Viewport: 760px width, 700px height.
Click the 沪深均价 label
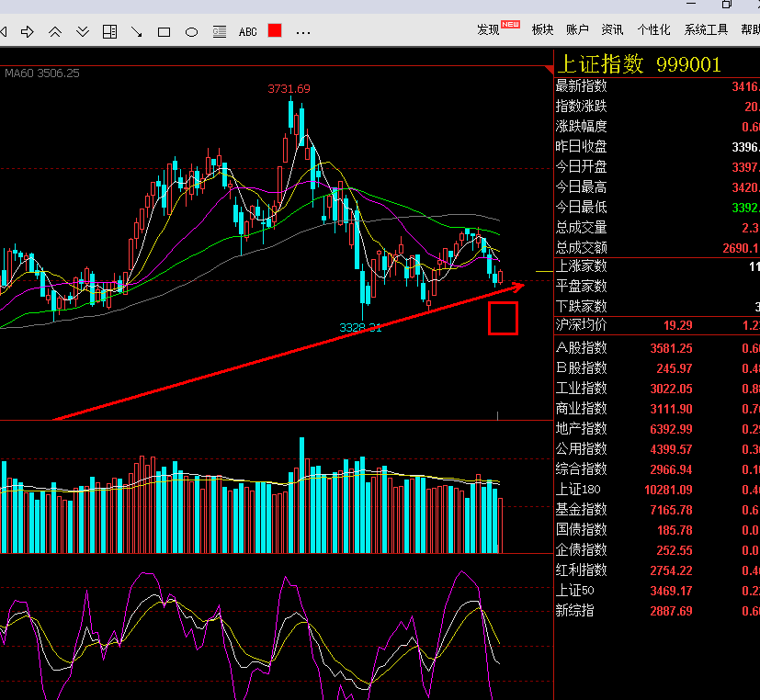[581, 325]
